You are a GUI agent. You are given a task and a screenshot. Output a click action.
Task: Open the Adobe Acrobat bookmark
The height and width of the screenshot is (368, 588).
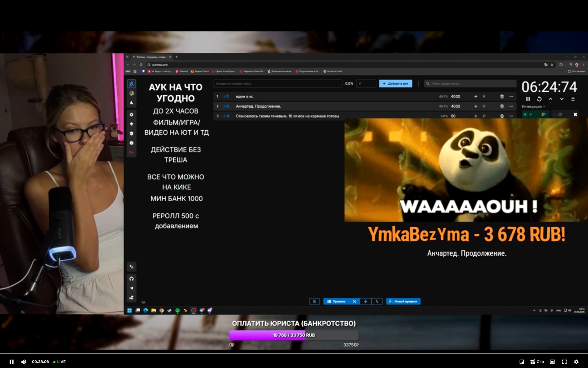(x=333, y=71)
